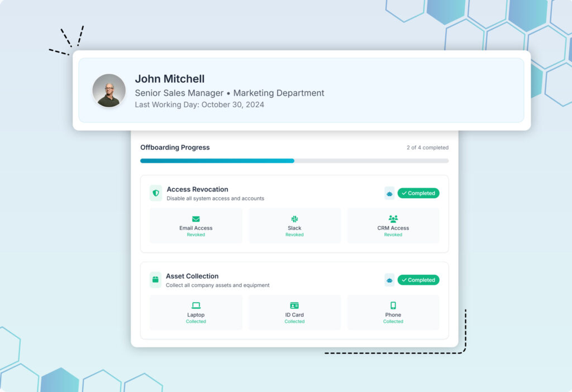Click 'Disable all system access and accounts'
Image resolution: width=572 pixels, height=392 pixels.
pyautogui.click(x=215, y=198)
